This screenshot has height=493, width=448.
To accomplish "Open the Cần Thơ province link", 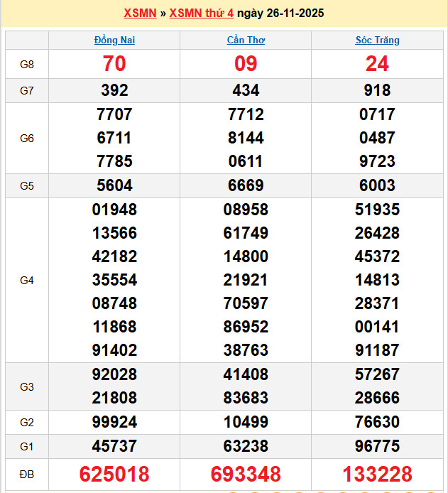I will click(x=246, y=40).
